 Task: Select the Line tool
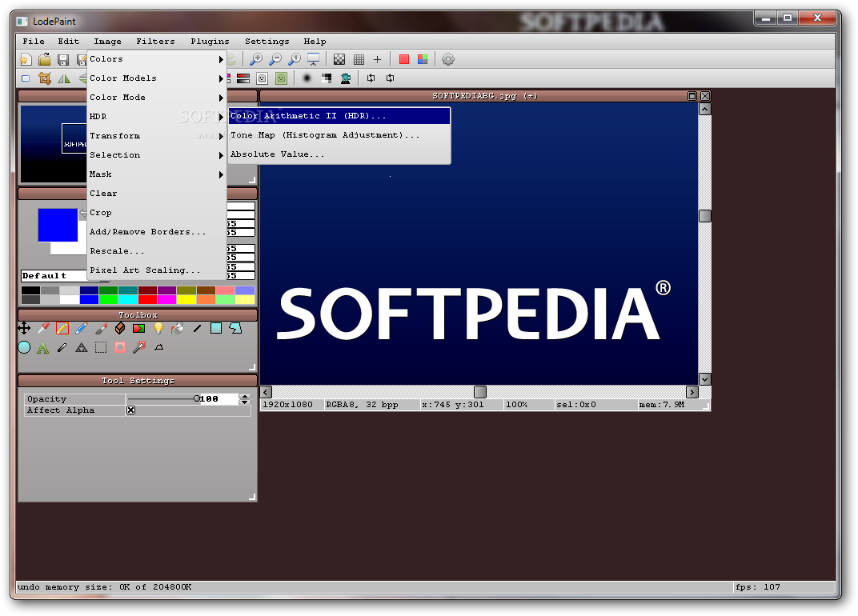[x=197, y=328]
